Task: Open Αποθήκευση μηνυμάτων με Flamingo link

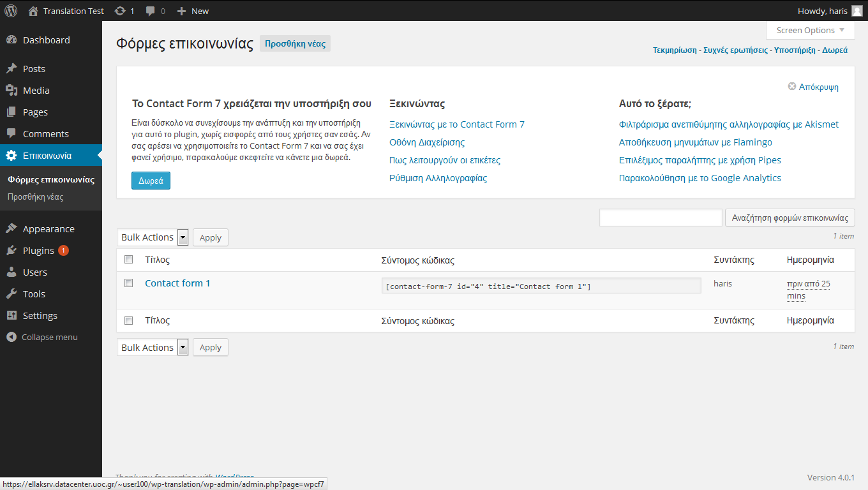Action: click(696, 142)
